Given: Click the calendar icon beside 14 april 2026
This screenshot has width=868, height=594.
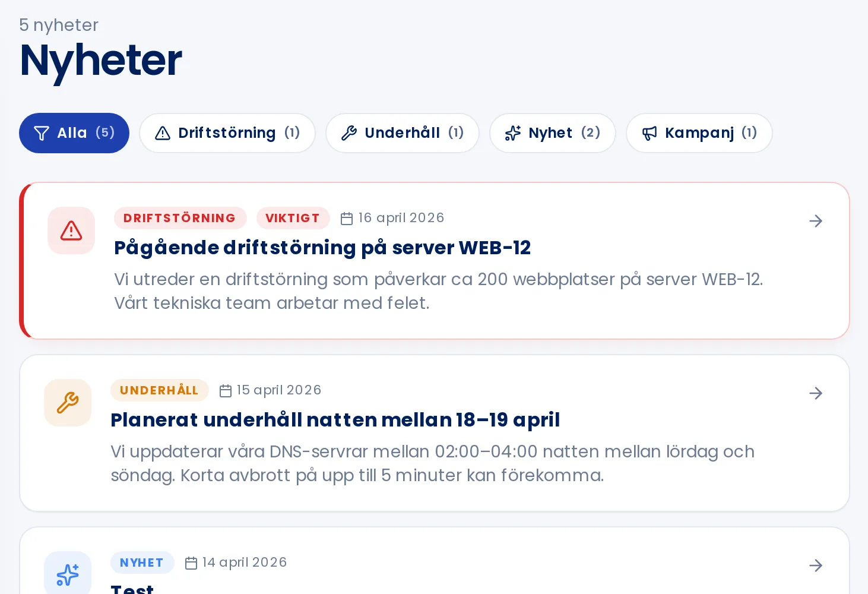Looking at the screenshot, I should 191,563.
